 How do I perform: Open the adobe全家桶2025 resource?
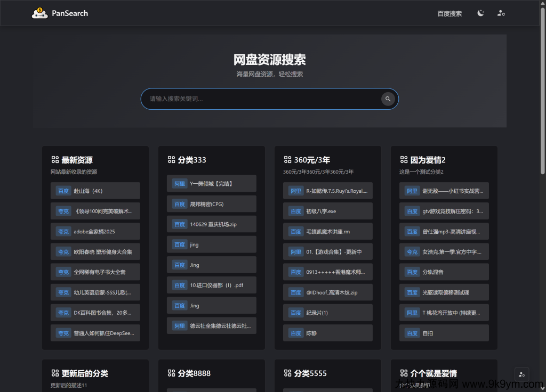95,231
